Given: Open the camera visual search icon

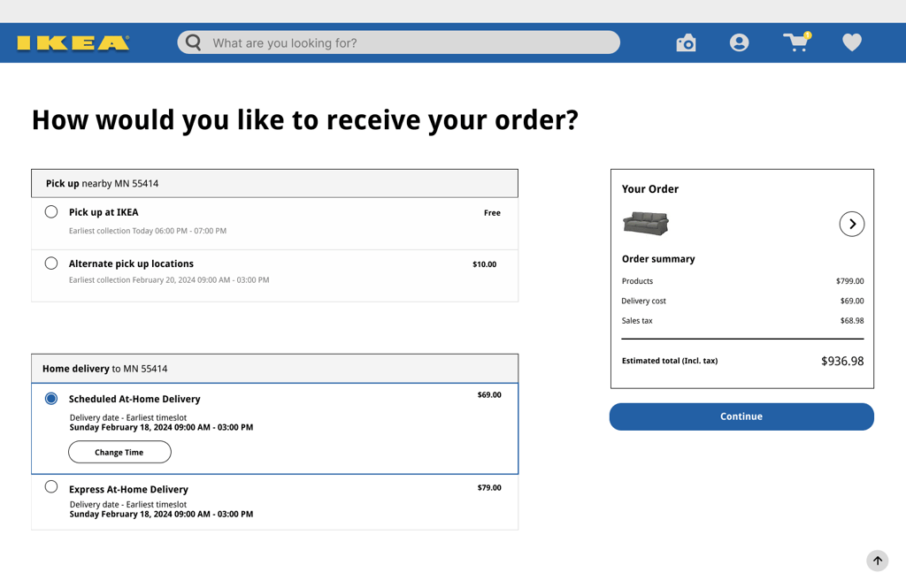Looking at the screenshot, I should pos(686,42).
